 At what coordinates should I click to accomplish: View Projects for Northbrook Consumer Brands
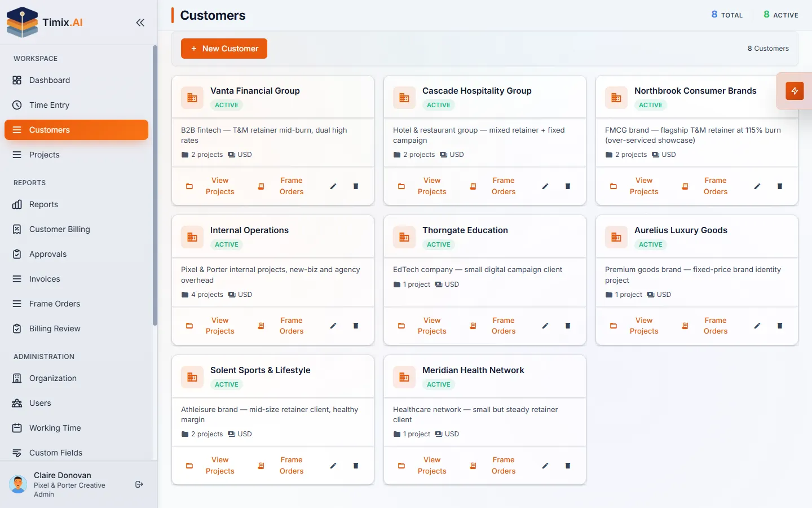(x=635, y=186)
